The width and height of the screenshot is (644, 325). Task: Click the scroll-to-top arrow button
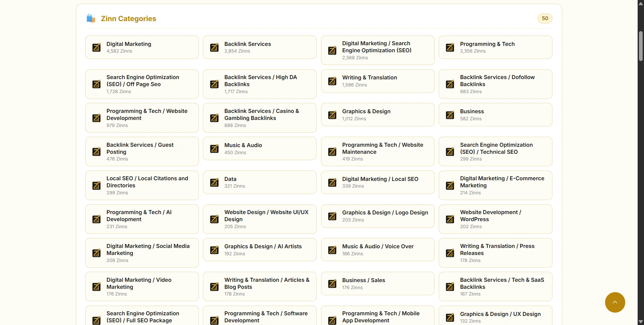click(615, 303)
